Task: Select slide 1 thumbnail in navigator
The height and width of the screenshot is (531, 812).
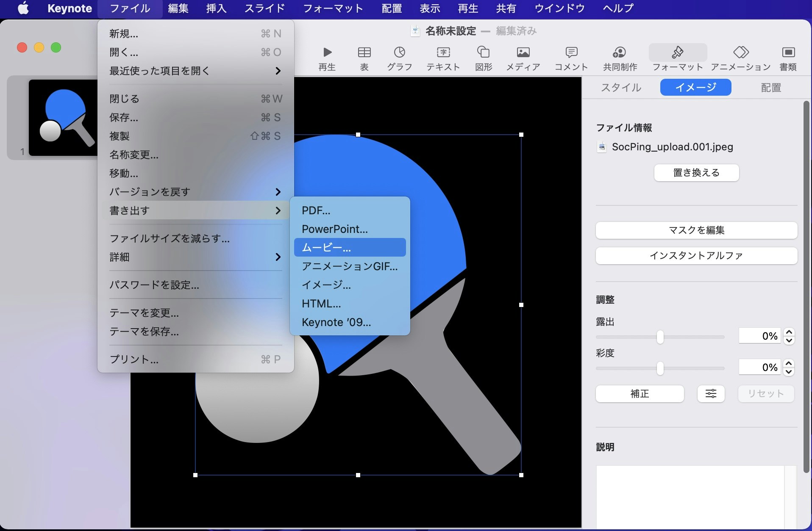Action: (63, 117)
